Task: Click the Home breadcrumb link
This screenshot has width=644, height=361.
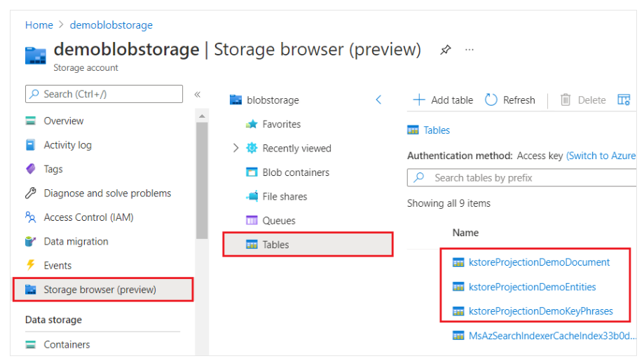Action: pos(39,25)
